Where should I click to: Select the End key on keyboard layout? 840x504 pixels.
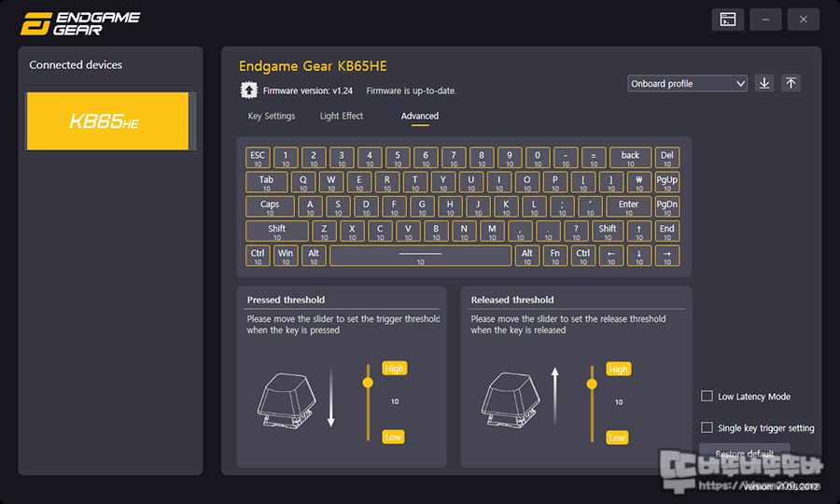click(x=667, y=231)
